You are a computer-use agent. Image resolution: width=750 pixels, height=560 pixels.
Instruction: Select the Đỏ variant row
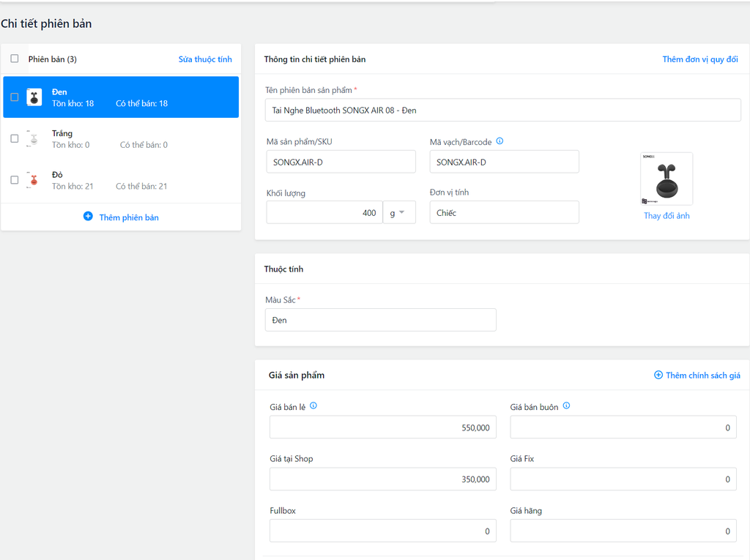[x=121, y=180]
